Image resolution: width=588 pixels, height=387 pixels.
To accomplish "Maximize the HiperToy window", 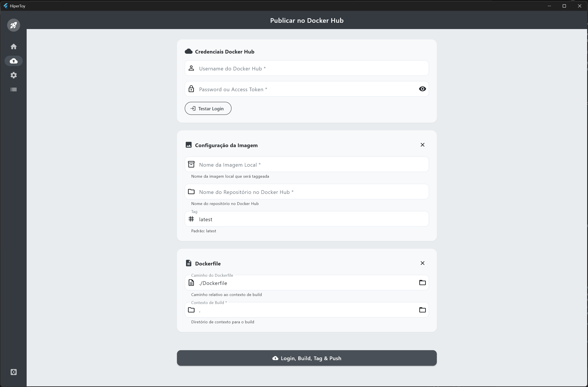I will pyautogui.click(x=564, y=6).
